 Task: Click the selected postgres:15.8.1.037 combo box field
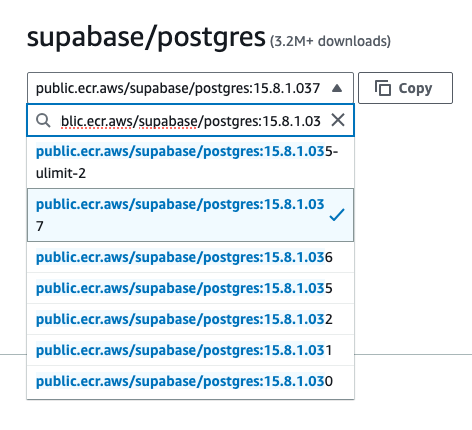[x=190, y=88]
